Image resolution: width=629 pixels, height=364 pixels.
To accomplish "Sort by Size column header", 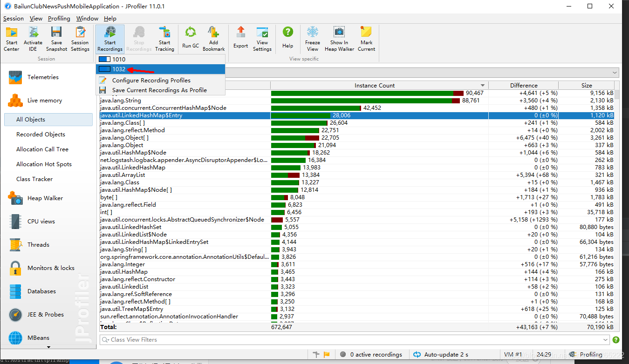I will [x=587, y=86].
